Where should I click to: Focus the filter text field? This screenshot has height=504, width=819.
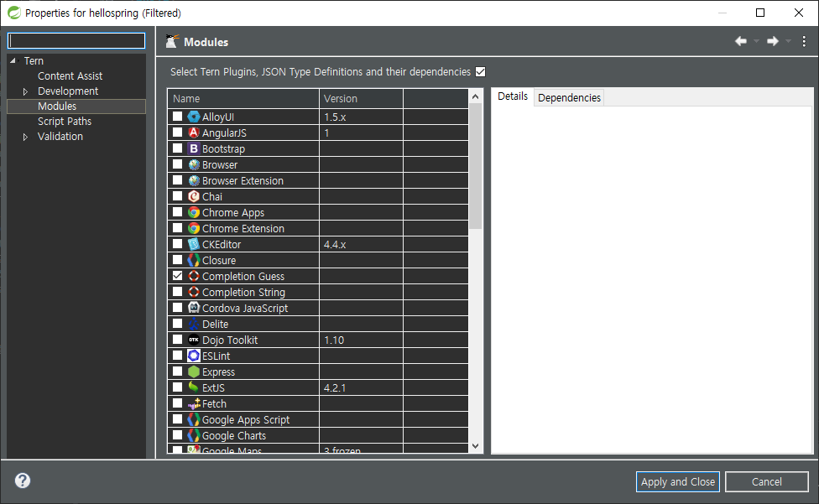(x=76, y=41)
